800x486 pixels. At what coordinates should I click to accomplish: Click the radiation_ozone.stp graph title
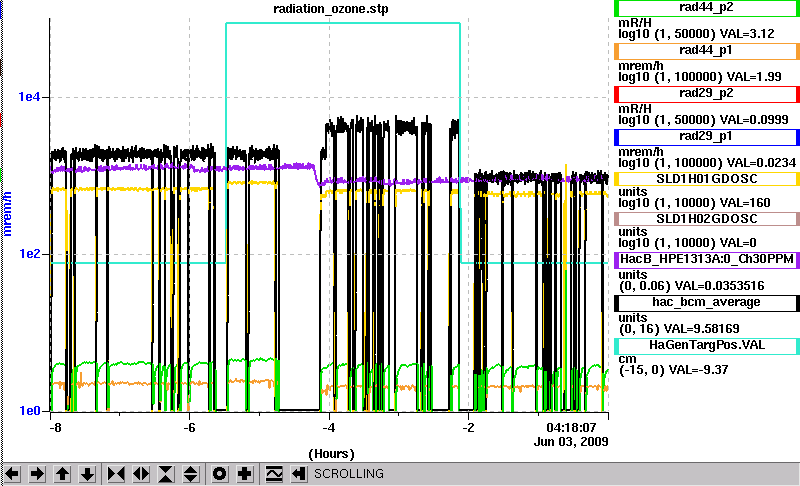click(x=331, y=9)
